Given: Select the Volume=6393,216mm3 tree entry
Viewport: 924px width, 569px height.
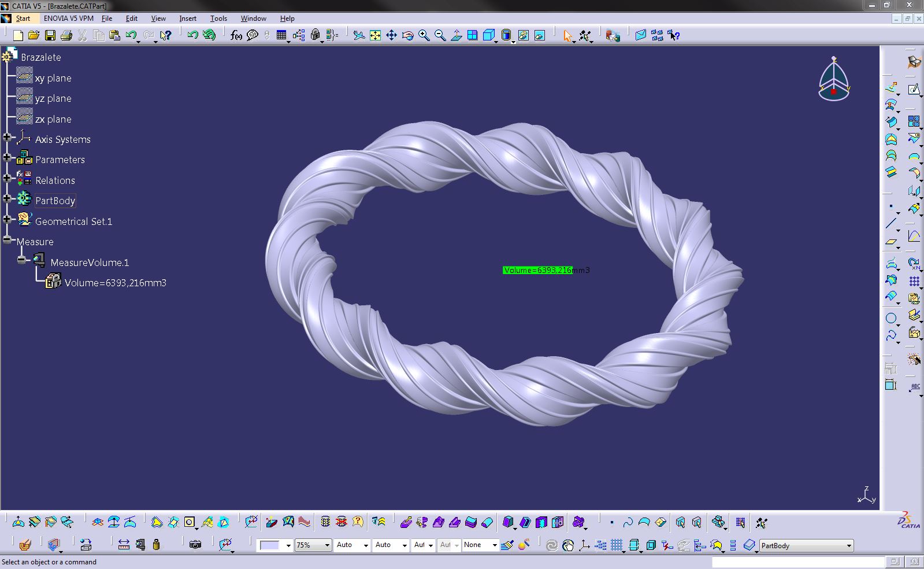Looking at the screenshot, I should (116, 283).
